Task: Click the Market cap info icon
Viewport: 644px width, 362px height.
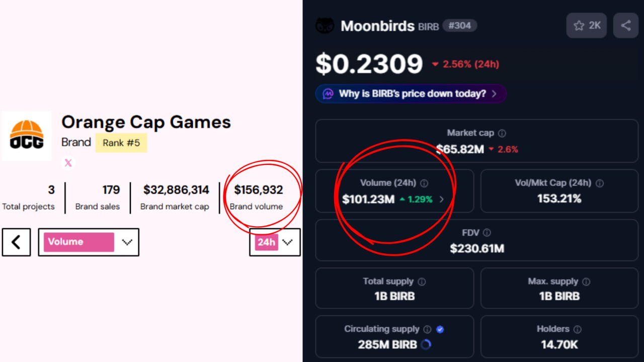Action: (502, 133)
